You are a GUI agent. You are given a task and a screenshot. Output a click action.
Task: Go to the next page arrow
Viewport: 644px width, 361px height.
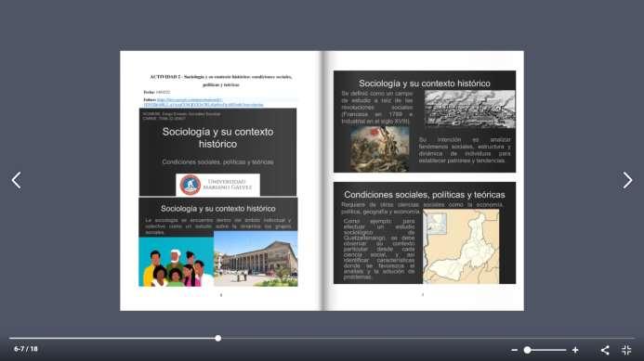[627, 180]
